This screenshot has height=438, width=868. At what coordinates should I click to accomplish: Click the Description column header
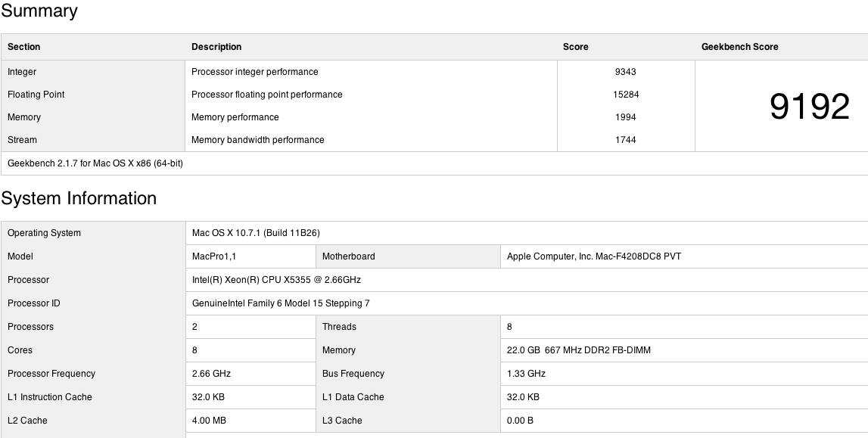pos(216,47)
